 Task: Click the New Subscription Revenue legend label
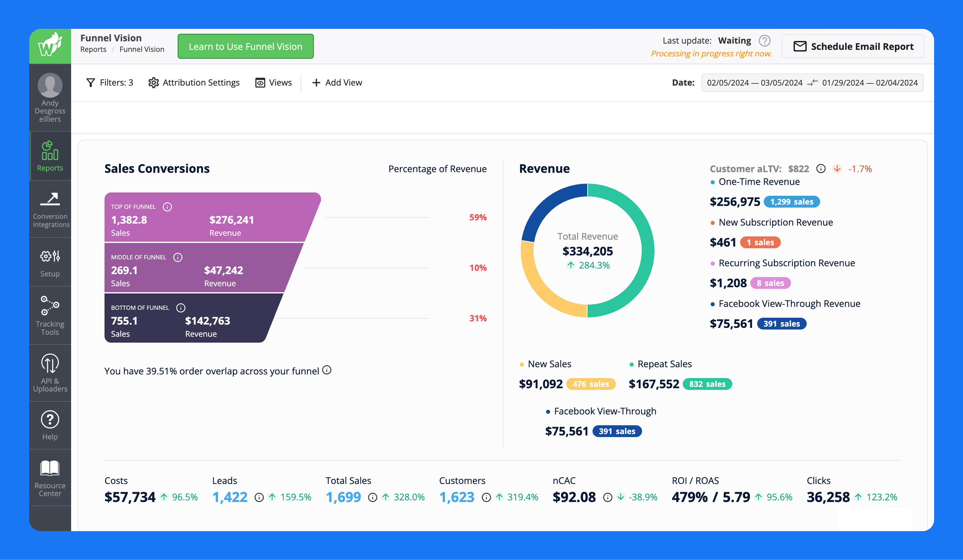pyautogui.click(x=775, y=222)
